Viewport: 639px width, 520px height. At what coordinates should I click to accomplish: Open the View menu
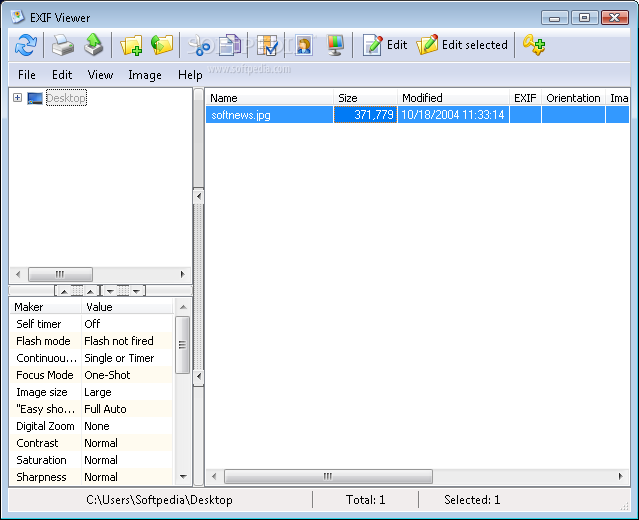tap(100, 75)
